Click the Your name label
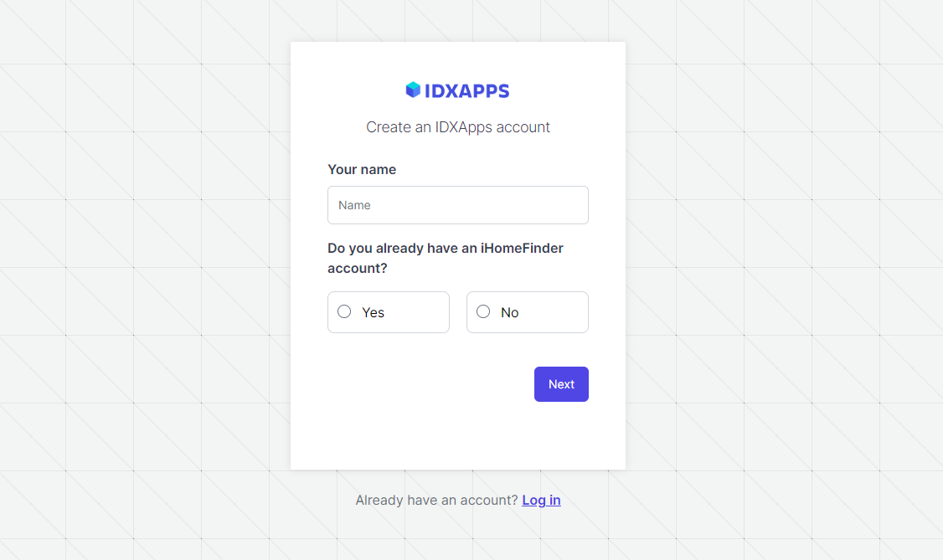943x560 pixels. (362, 169)
